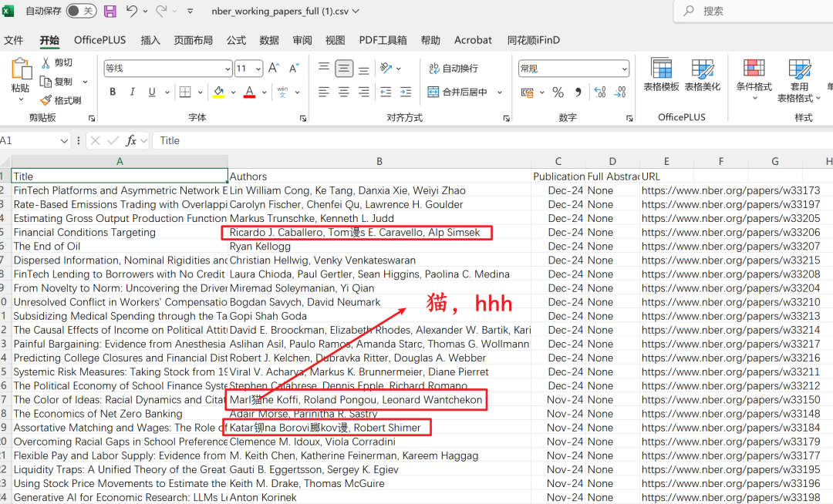Screen dimensions: 833x504
Task: Open font settings dialog launcher
Action: (x=303, y=119)
